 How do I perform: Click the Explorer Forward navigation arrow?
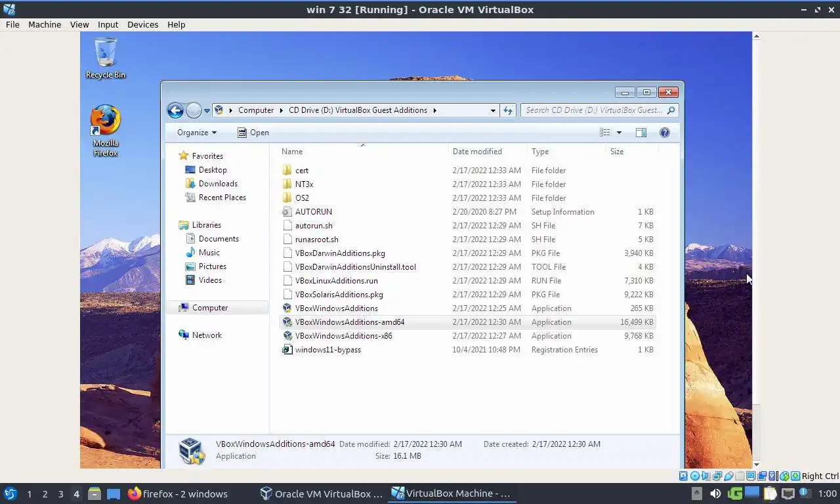pos(194,110)
